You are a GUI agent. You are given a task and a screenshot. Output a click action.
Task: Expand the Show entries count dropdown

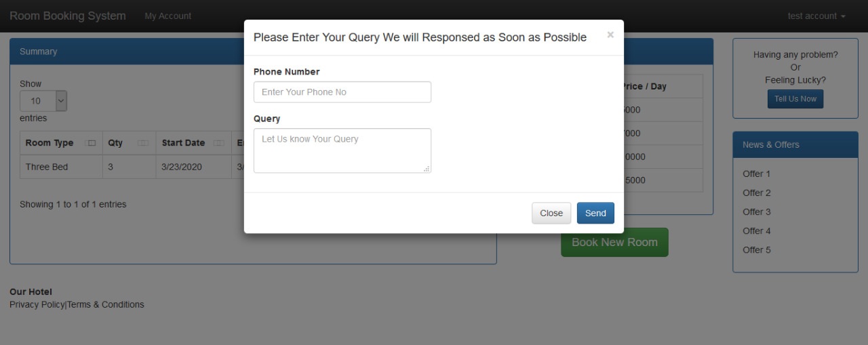tap(43, 101)
